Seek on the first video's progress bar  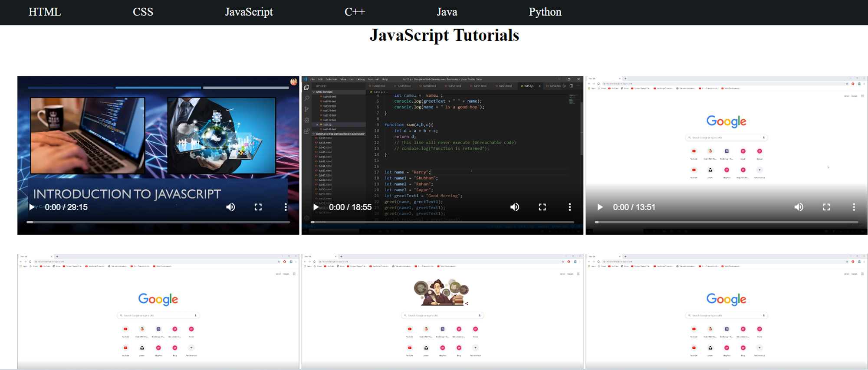[x=158, y=222]
